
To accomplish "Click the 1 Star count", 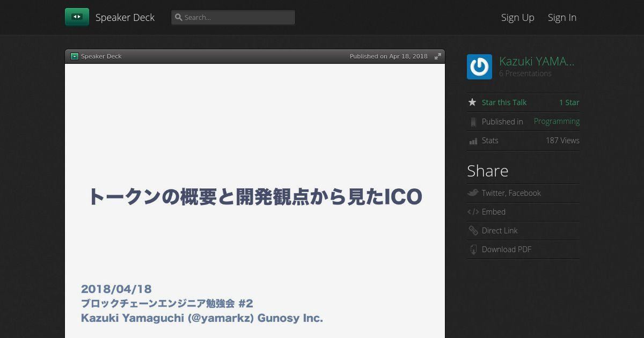I will 569,102.
